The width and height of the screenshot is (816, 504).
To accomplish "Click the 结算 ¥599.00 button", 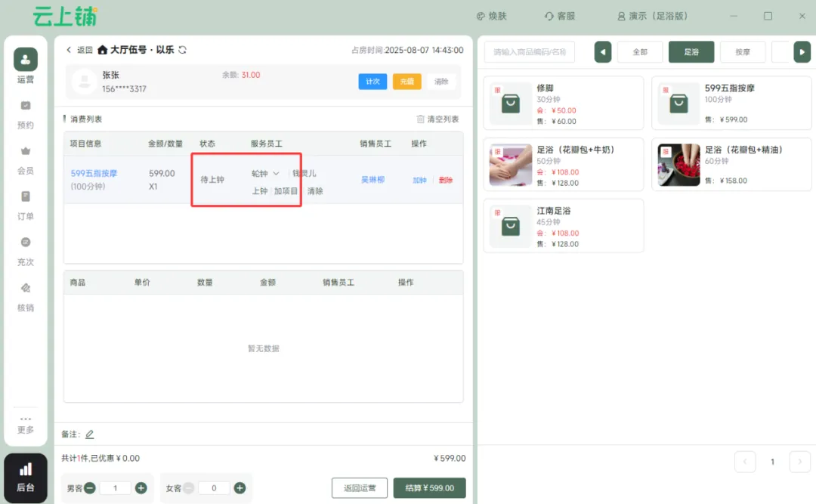I will 429,488.
